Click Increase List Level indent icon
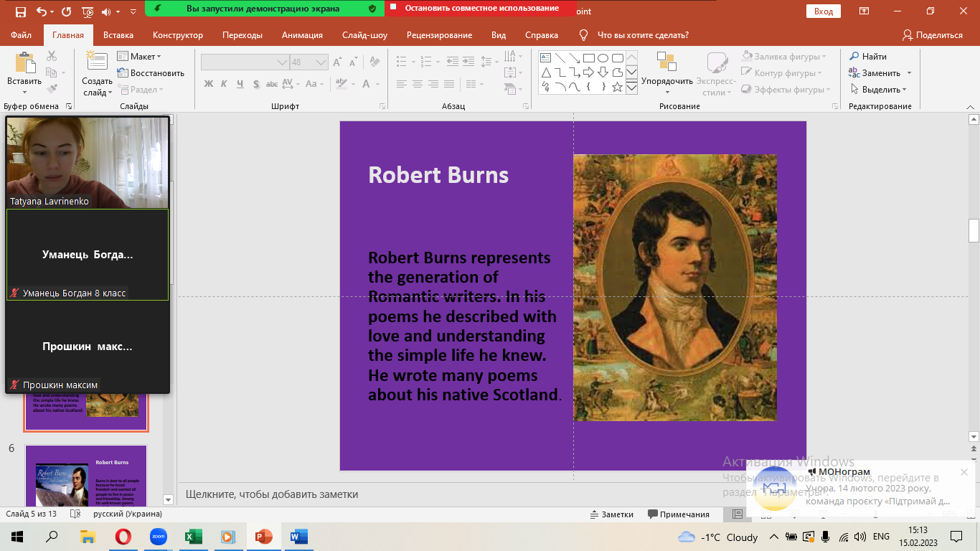Viewport: 980px width, 551px height. tap(468, 62)
